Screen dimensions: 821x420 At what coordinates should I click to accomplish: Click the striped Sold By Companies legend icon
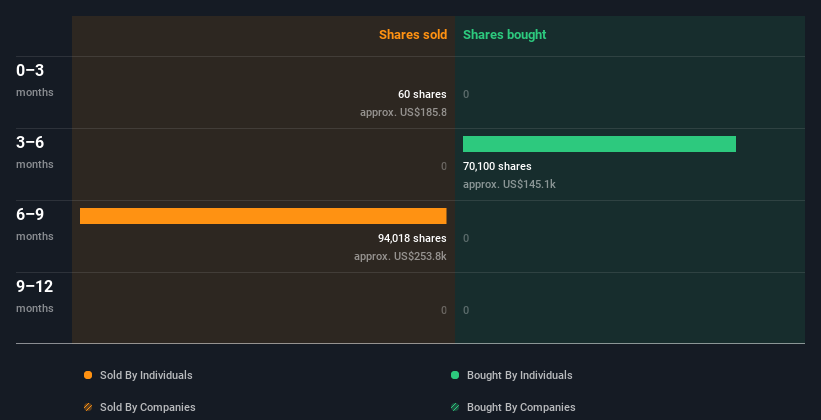tap(88, 407)
